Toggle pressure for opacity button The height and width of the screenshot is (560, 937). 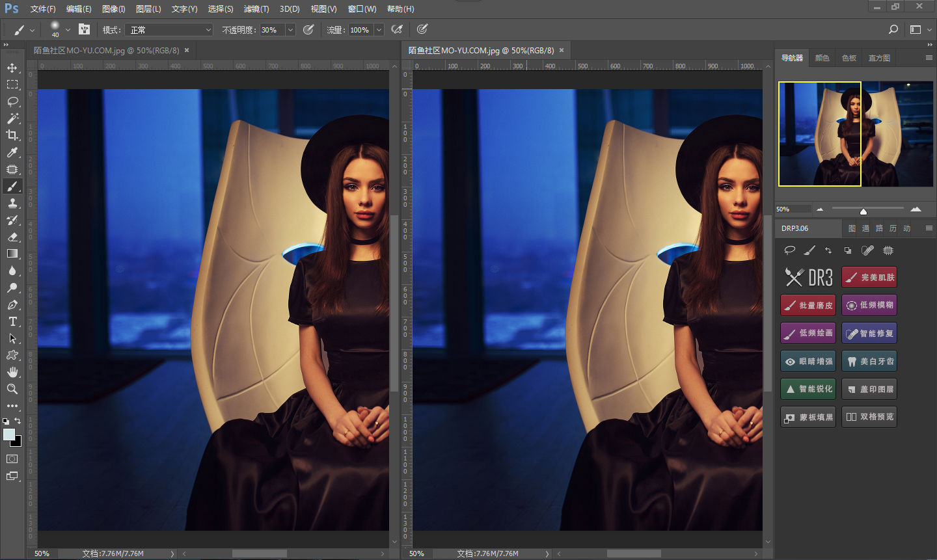click(308, 29)
